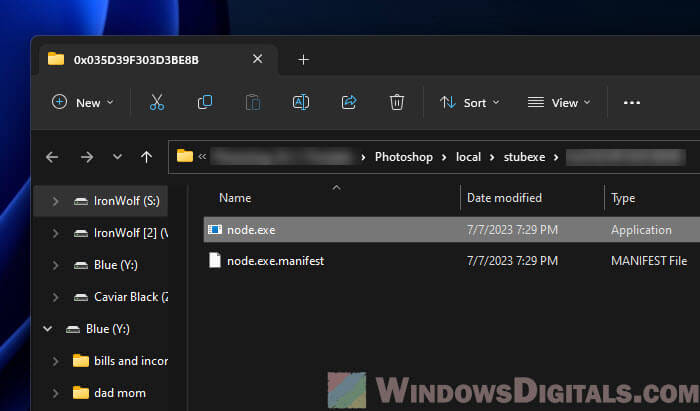Open IronWolf [2] drive in sidebar
Image resolution: width=700 pixels, height=411 pixels.
tap(130, 233)
